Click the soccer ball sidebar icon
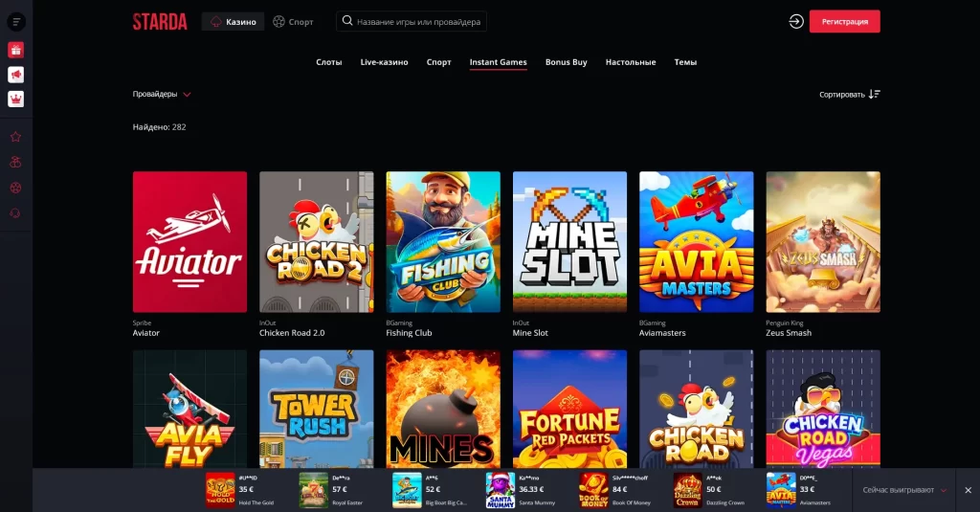This screenshot has width=980, height=512. (16, 188)
